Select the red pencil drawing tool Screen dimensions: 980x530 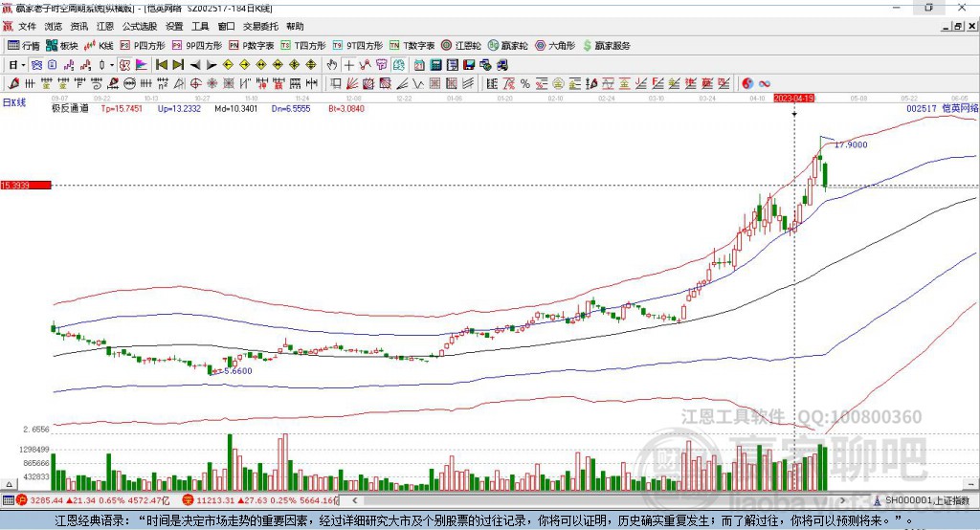(x=13, y=84)
